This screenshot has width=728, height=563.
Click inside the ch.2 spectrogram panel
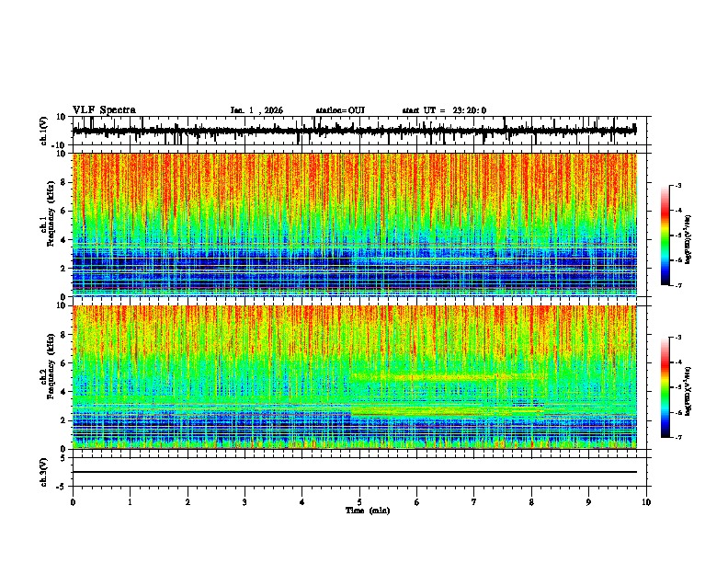click(355, 377)
